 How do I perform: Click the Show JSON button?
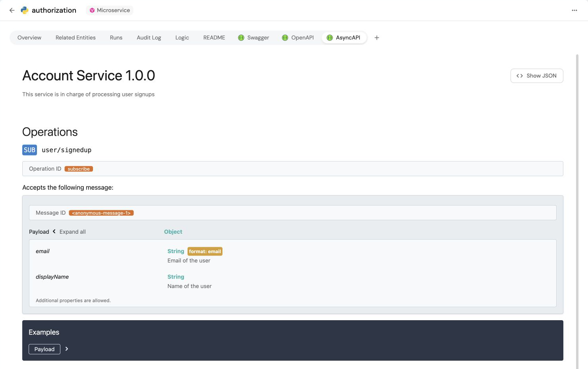pyautogui.click(x=537, y=76)
